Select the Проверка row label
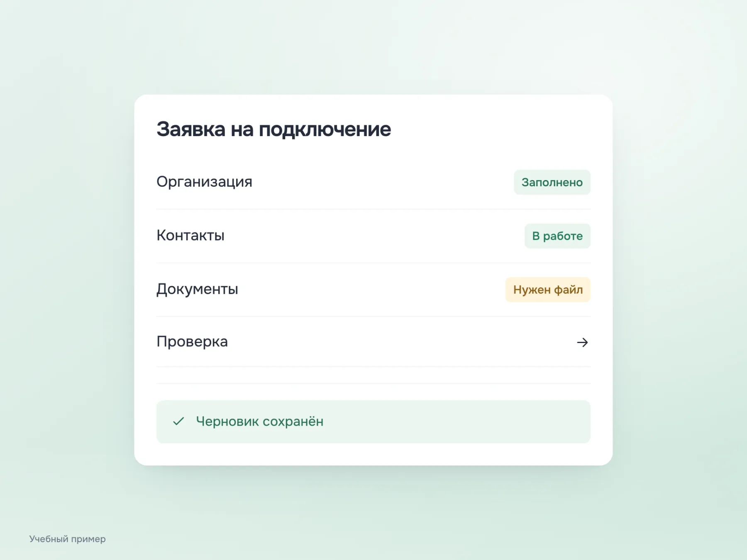Image resolution: width=747 pixels, height=560 pixels. 192,342
